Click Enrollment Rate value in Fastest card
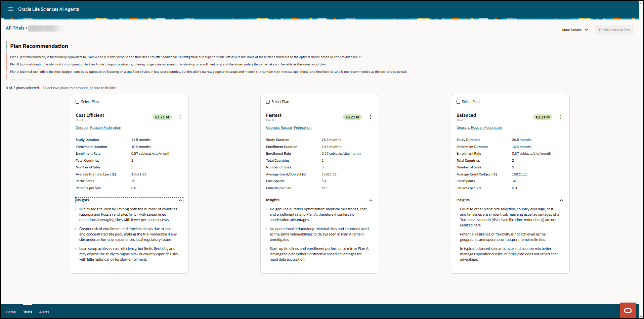The height and width of the screenshot is (319, 644). pyautogui.click(x=341, y=154)
